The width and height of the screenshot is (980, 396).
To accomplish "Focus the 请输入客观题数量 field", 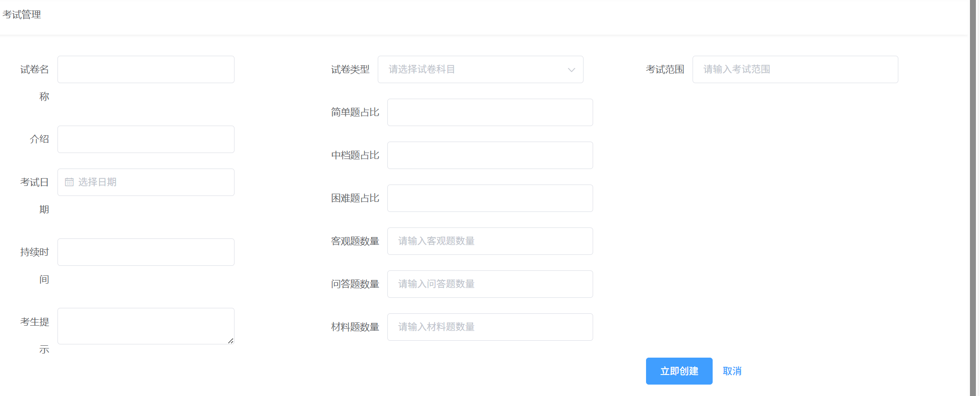I will [x=490, y=241].
